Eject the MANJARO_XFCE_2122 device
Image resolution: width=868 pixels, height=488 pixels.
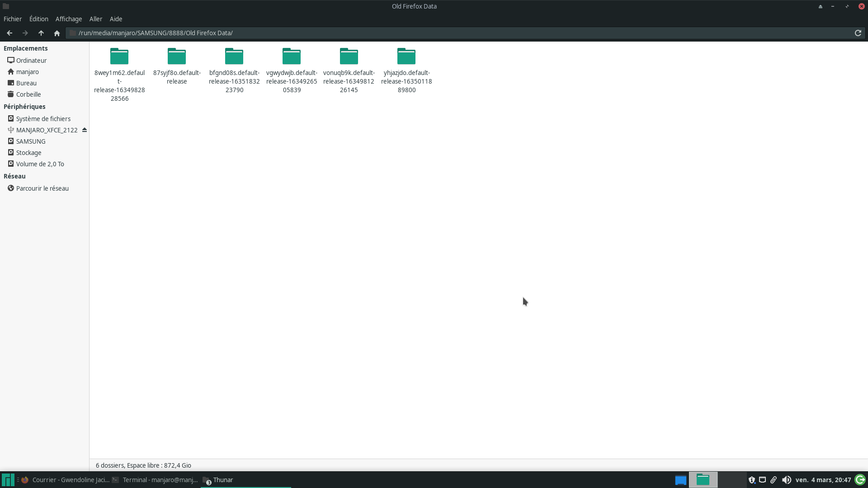click(x=85, y=130)
